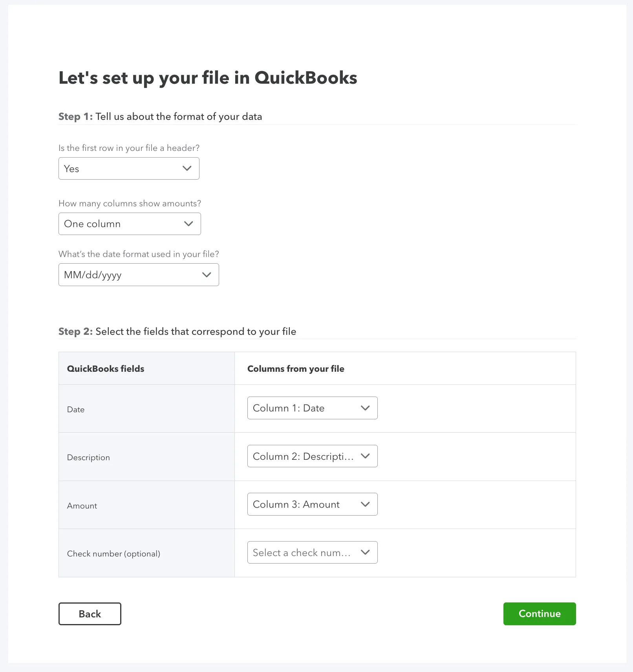
Task: Click the 'Check number (optional)' row label
Action: [113, 554]
